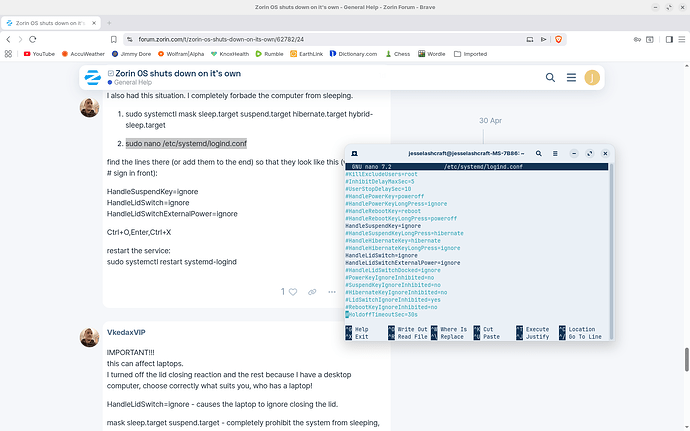The width and height of the screenshot is (690, 431).
Task: Click the browser forward arrow
Action: [20, 39]
